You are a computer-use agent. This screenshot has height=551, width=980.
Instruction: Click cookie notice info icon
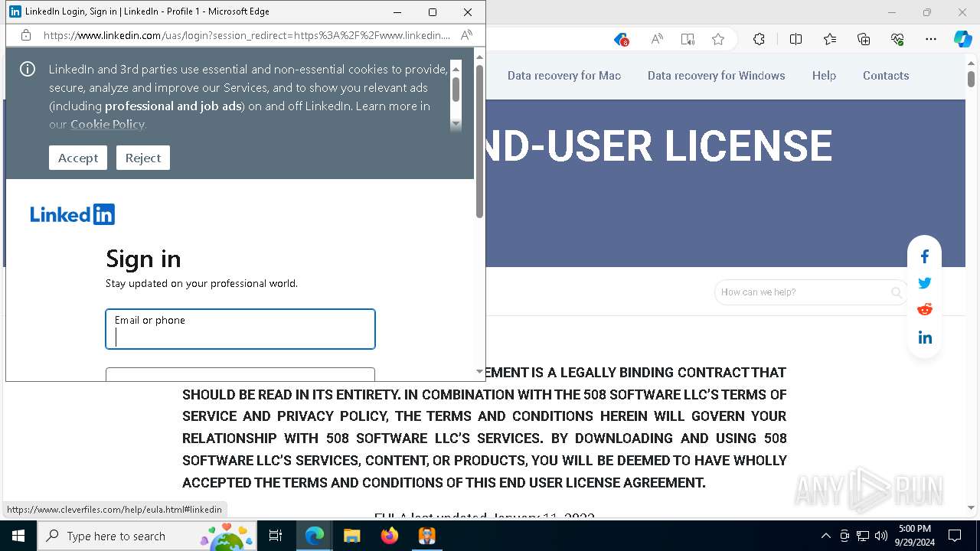click(28, 70)
